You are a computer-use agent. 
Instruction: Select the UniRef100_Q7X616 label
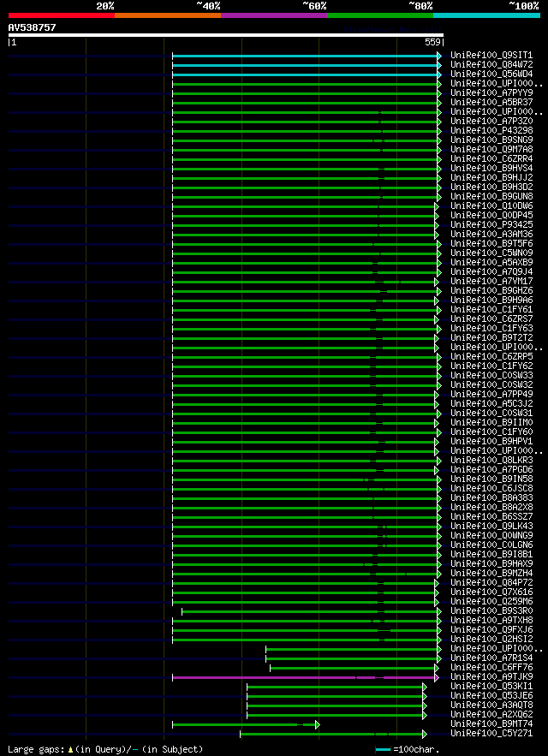pos(491,592)
